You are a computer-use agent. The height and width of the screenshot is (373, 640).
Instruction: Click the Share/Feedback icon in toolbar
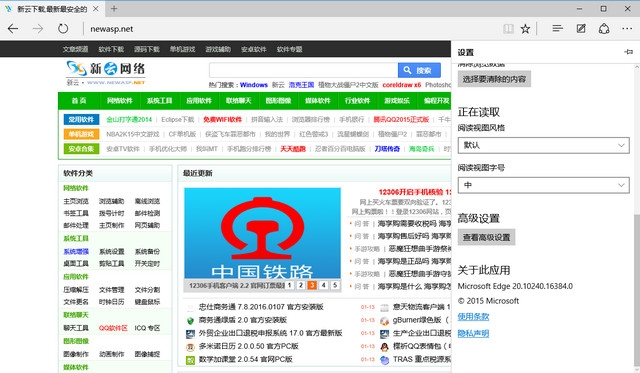pos(604,29)
